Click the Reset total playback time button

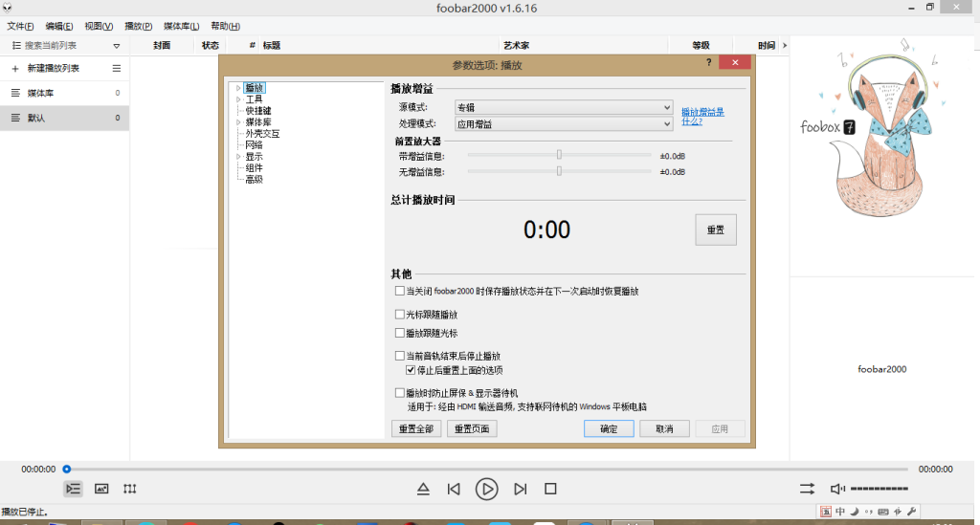(716, 230)
